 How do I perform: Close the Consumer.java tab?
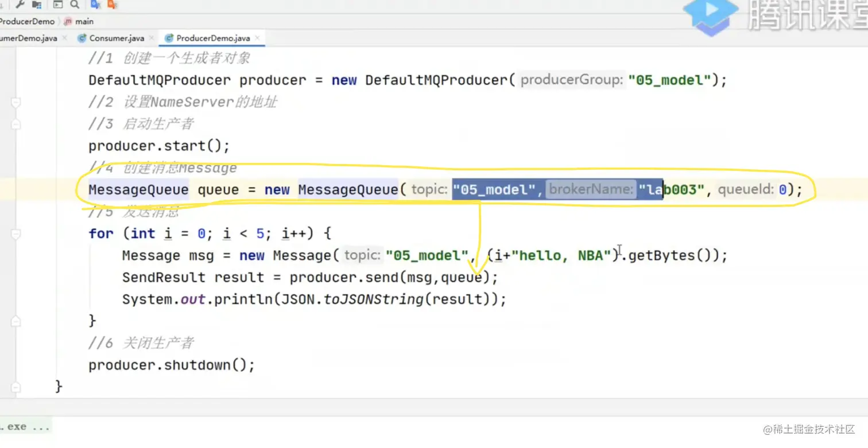coord(152,38)
